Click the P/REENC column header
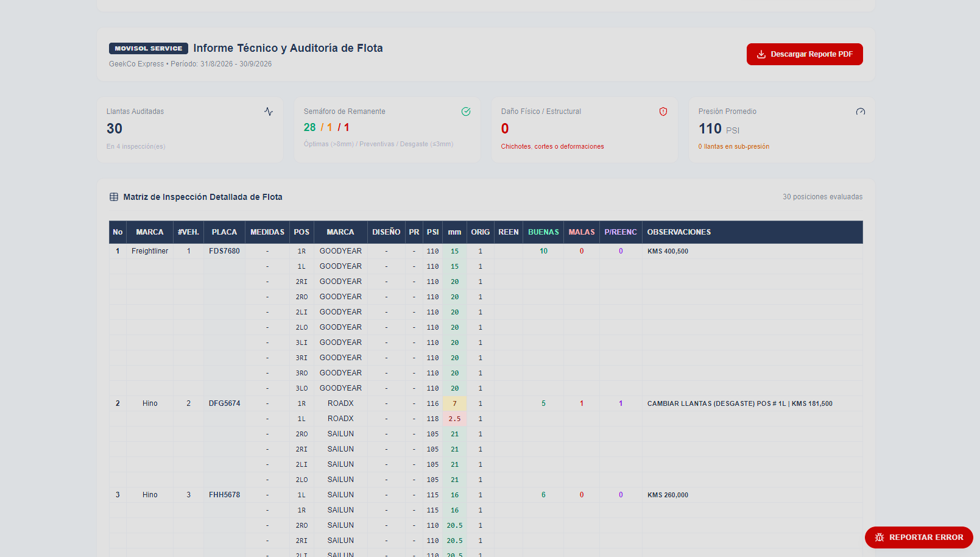 (621, 232)
